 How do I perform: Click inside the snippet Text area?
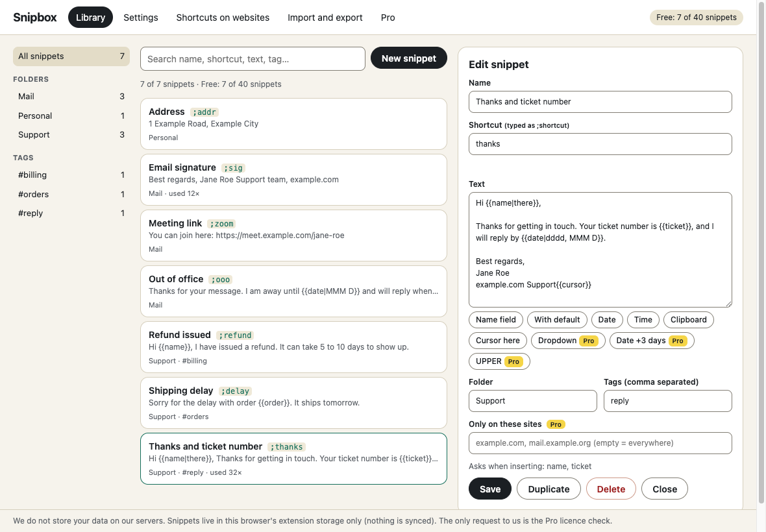[600, 249]
